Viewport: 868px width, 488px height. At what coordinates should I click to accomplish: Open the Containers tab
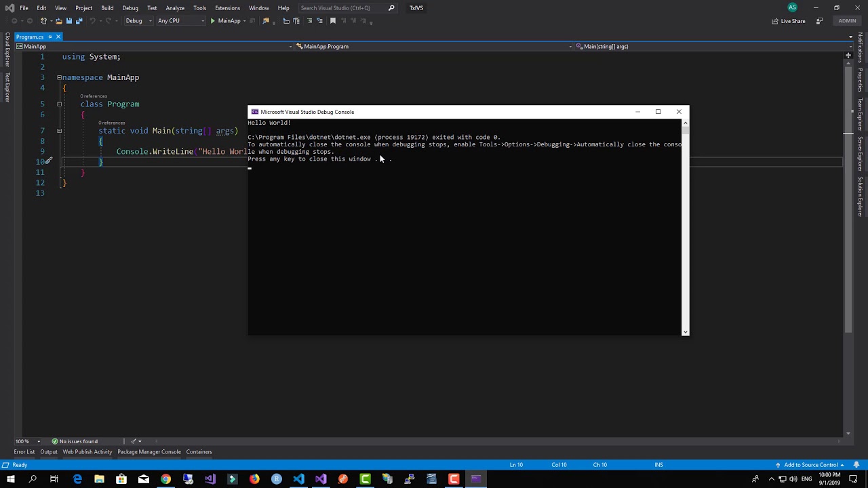[x=199, y=452]
